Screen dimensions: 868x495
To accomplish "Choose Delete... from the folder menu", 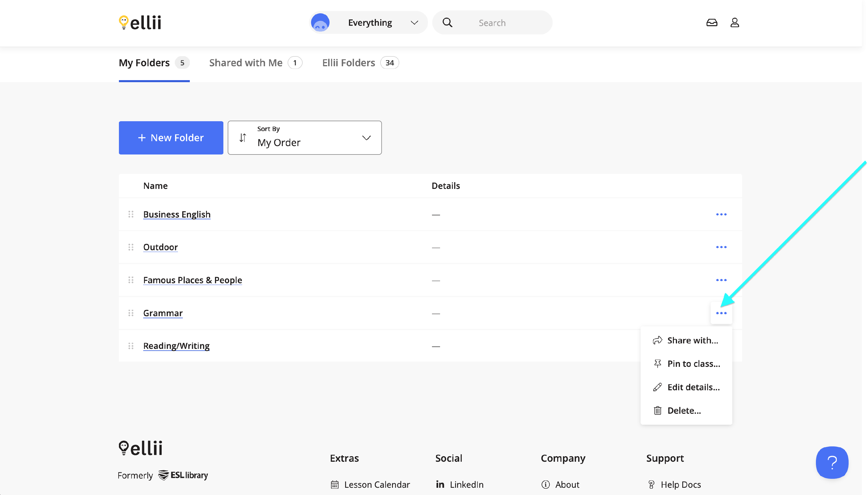I will tap(683, 411).
